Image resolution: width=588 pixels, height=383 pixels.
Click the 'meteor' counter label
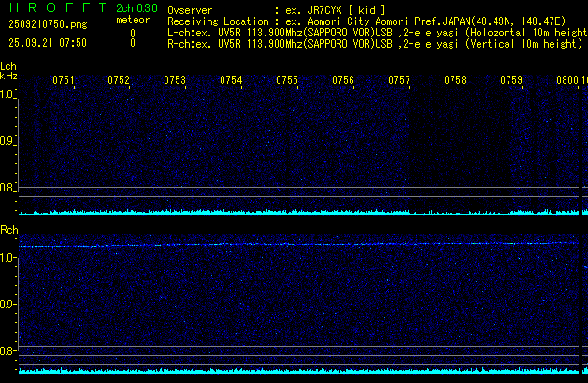tap(132, 21)
